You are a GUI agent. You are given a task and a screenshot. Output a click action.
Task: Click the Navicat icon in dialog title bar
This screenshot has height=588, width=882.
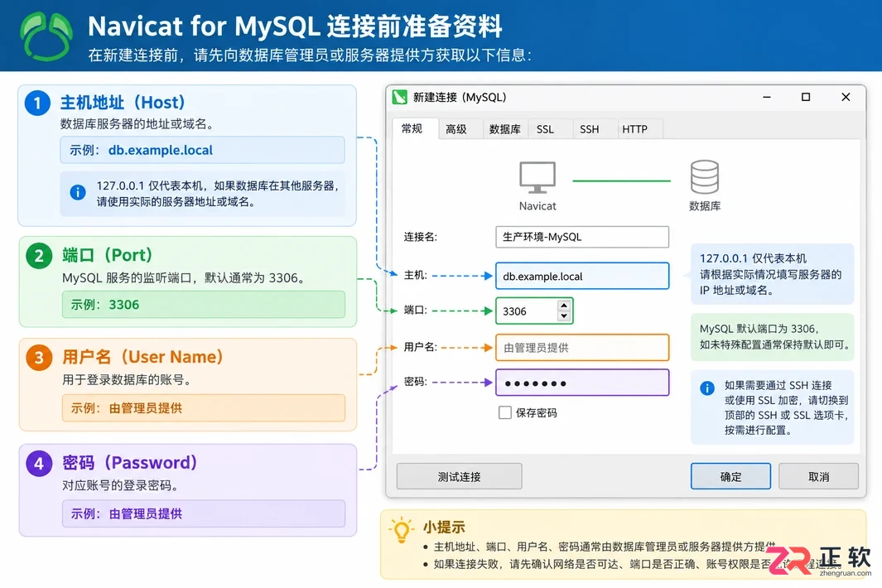click(400, 98)
